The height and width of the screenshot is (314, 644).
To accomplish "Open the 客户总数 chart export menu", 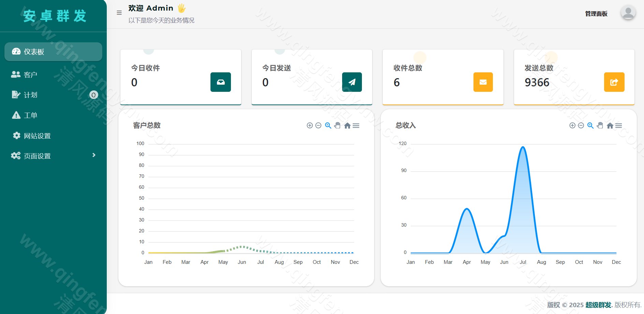I will pyautogui.click(x=356, y=126).
